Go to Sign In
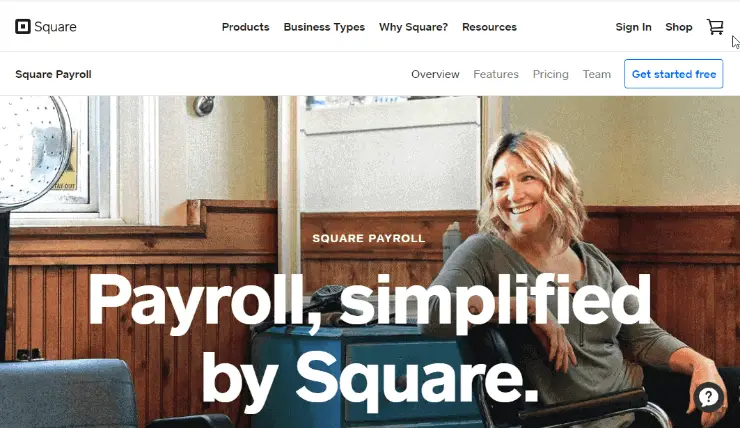Screen dimensions: 740x428 (x=633, y=27)
